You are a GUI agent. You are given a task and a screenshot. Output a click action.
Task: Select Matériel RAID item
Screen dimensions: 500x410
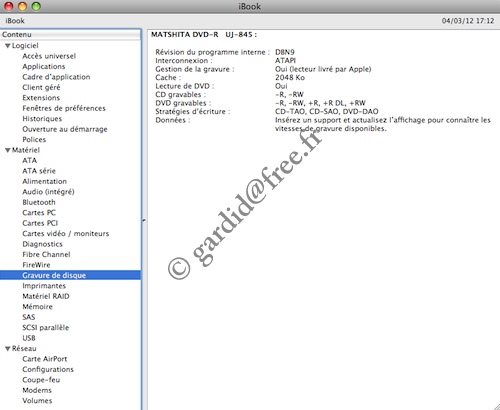coord(46,296)
